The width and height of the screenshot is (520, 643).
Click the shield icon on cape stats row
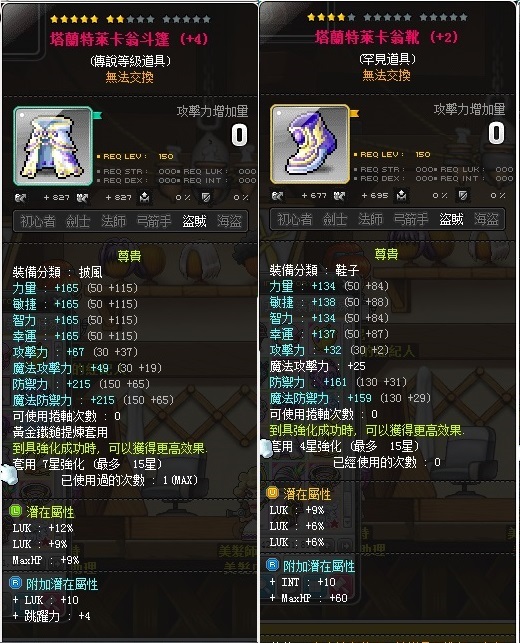(206, 198)
